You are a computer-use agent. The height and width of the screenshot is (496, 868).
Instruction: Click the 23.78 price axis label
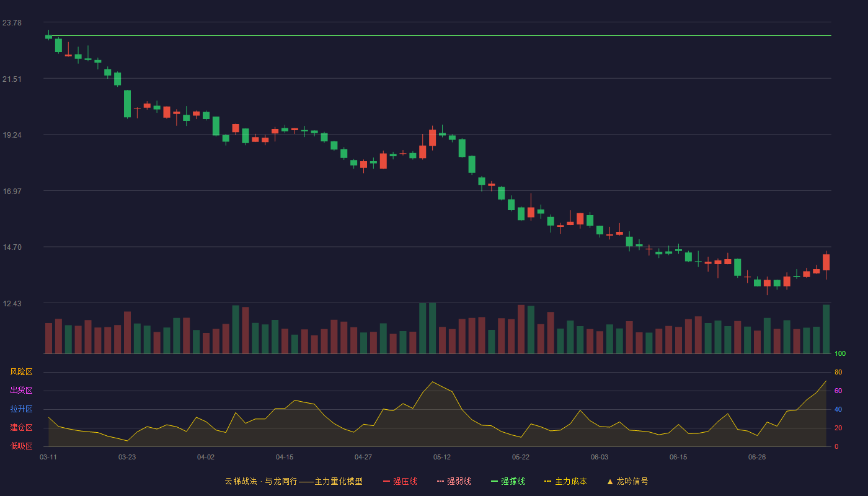pos(12,23)
